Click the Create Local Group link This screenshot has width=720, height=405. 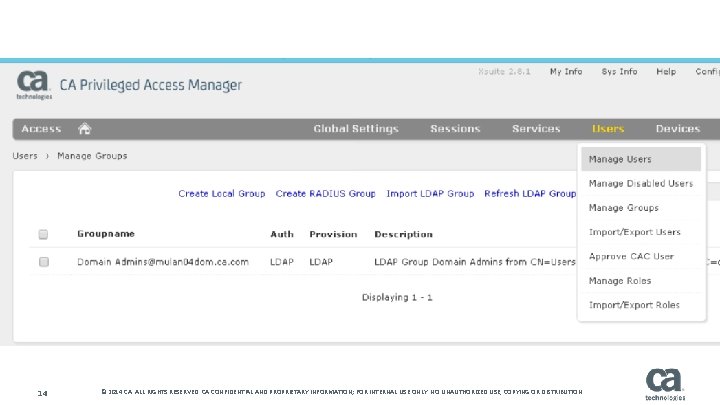click(x=222, y=194)
